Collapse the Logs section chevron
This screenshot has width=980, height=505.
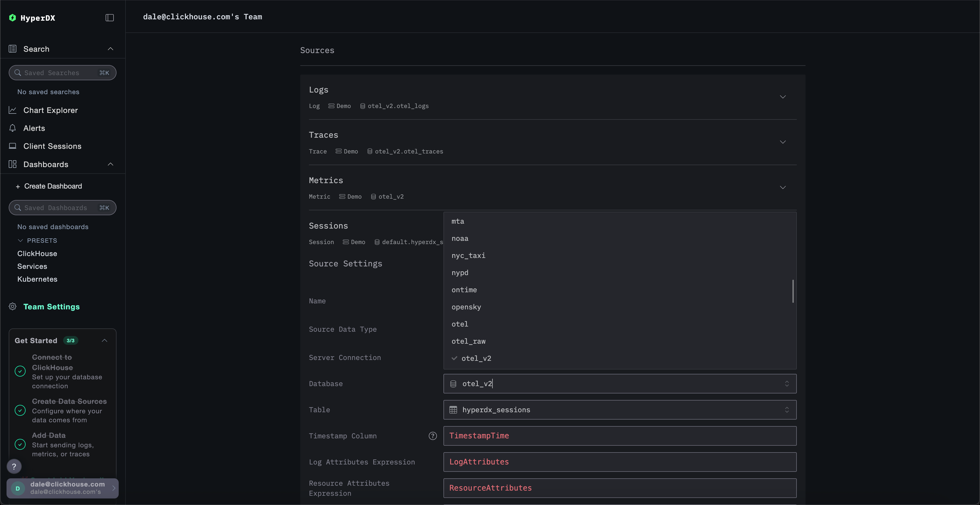click(x=783, y=97)
